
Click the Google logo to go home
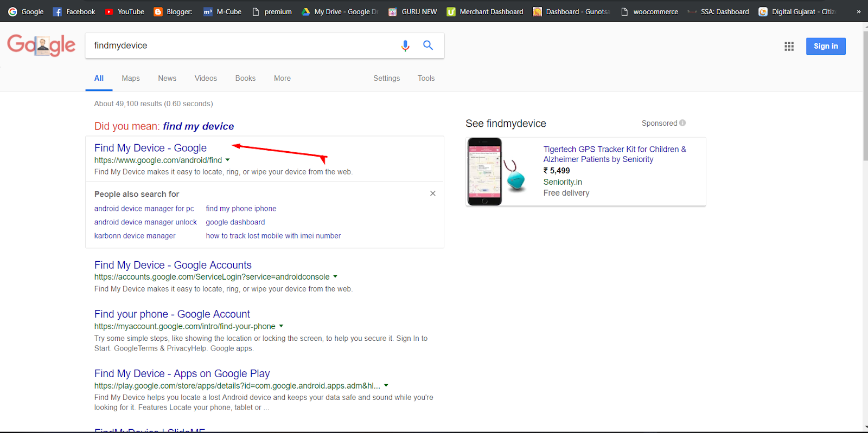point(41,45)
